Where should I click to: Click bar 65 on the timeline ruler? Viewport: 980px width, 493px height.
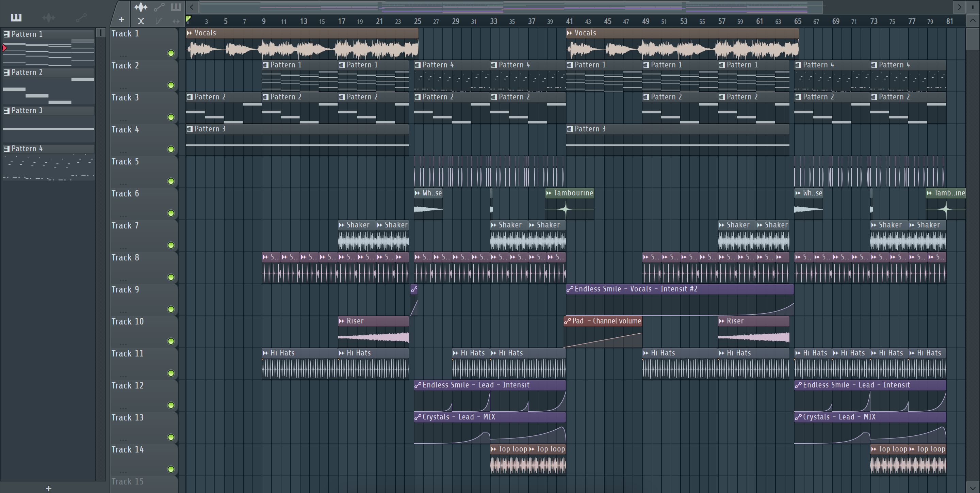[x=797, y=21]
